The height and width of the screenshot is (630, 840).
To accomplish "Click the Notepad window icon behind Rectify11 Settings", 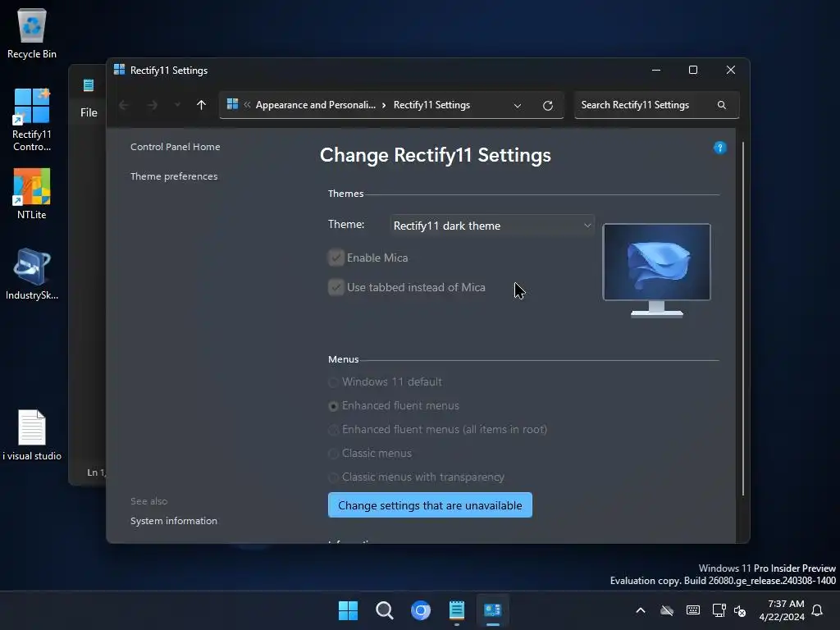I will (89, 85).
